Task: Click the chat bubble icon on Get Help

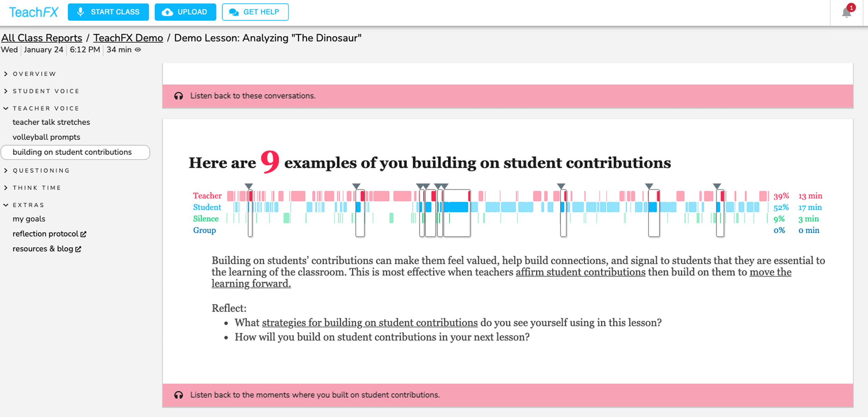Action: [233, 11]
